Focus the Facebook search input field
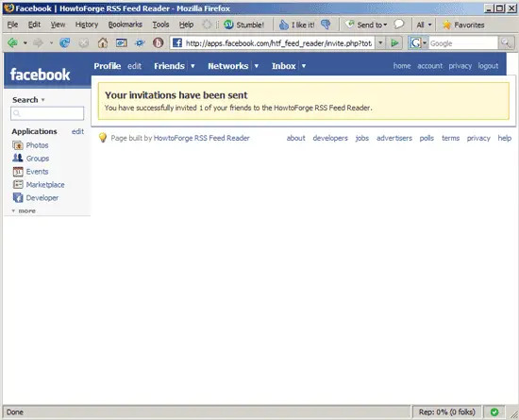The image size is (519, 420). (47, 113)
